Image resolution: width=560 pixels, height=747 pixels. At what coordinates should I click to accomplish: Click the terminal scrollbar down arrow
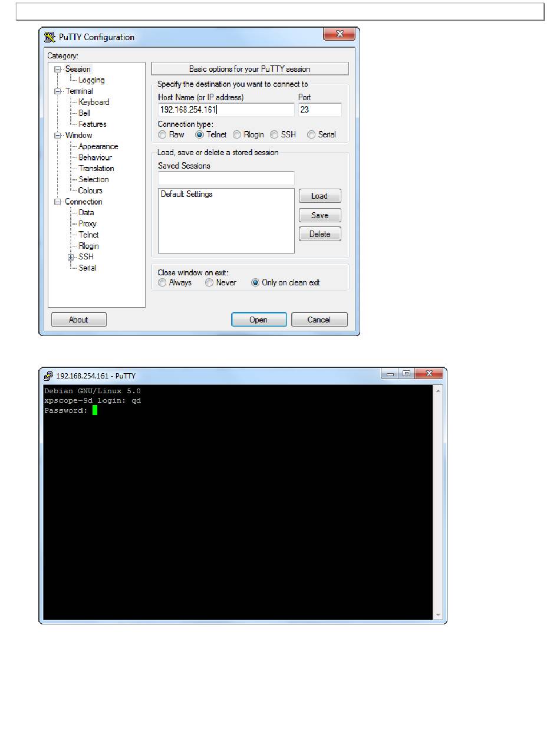(437, 615)
